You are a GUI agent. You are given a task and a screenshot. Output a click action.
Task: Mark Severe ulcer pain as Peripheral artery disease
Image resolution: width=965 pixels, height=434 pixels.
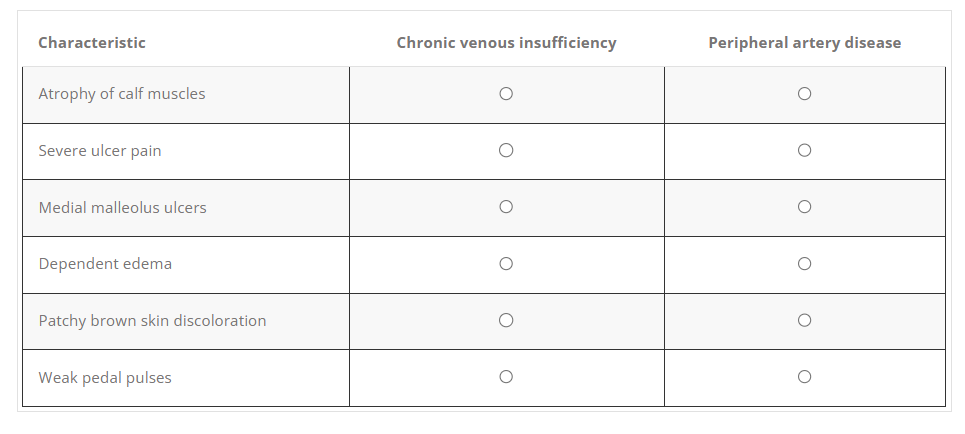pos(804,151)
